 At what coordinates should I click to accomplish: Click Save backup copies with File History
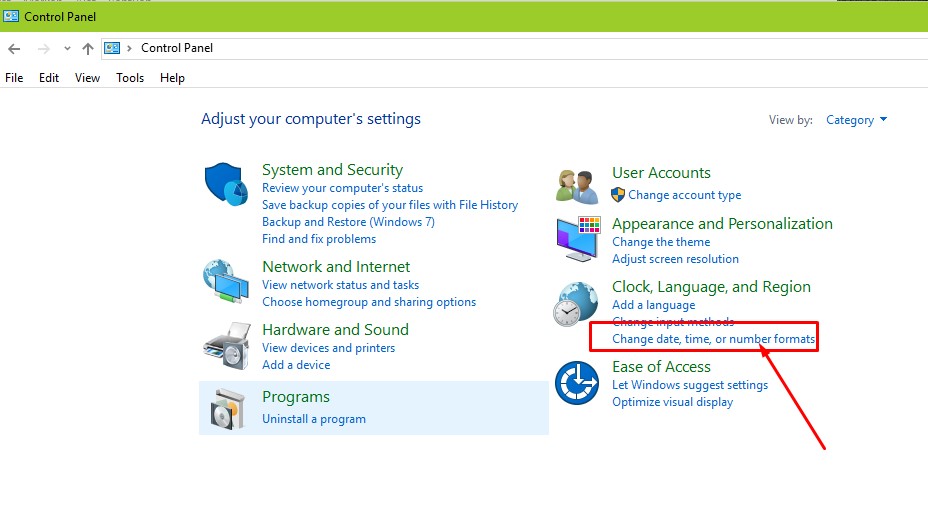tap(390, 205)
